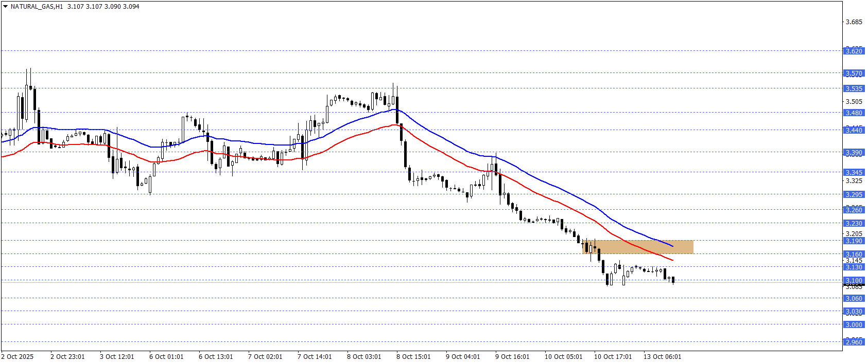The height and width of the screenshot is (363, 868).
Task: Click the 3.620 price level label
Action: 854,51
